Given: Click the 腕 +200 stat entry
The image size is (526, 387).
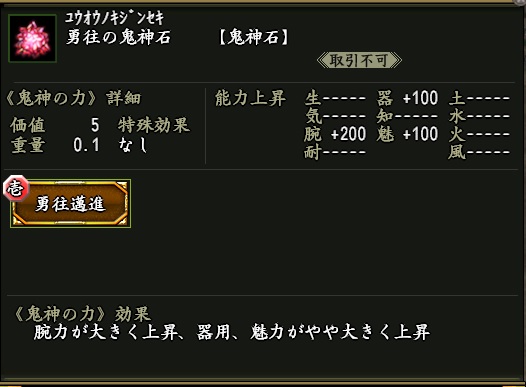Looking at the screenshot, I should (335, 134).
